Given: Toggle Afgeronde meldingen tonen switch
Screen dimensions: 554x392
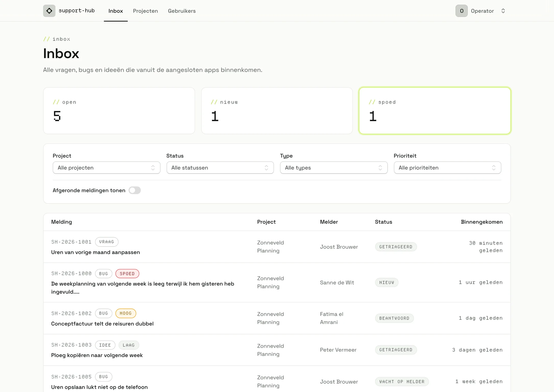Looking at the screenshot, I should tap(135, 190).
